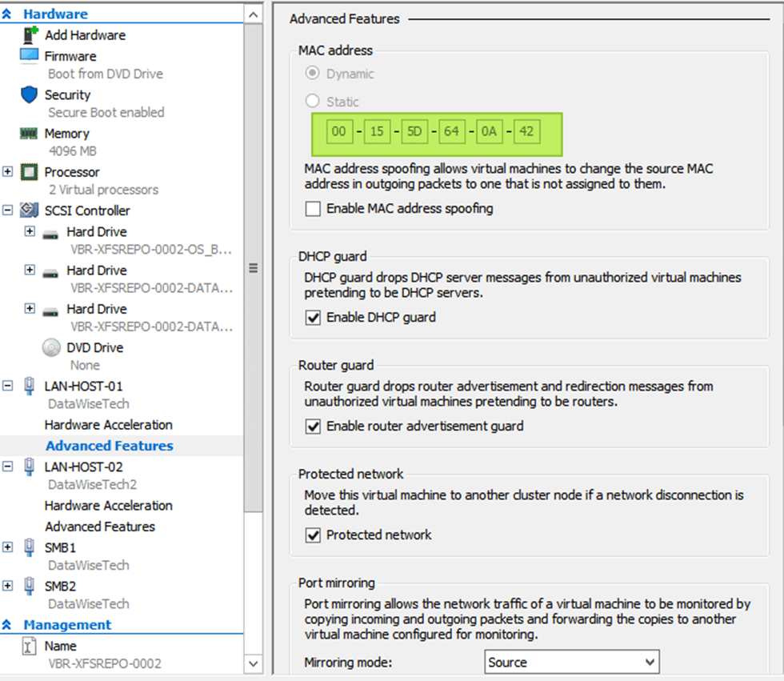Viewport: 784px width, 681px height.
Task: Click the MAC octet field 15
Action: 377,131
